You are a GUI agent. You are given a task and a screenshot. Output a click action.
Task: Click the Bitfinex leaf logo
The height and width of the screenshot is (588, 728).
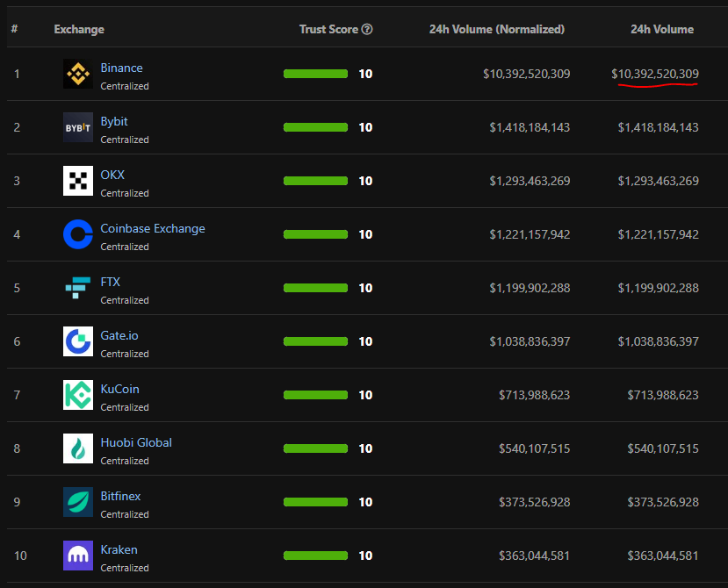point(77,502)
